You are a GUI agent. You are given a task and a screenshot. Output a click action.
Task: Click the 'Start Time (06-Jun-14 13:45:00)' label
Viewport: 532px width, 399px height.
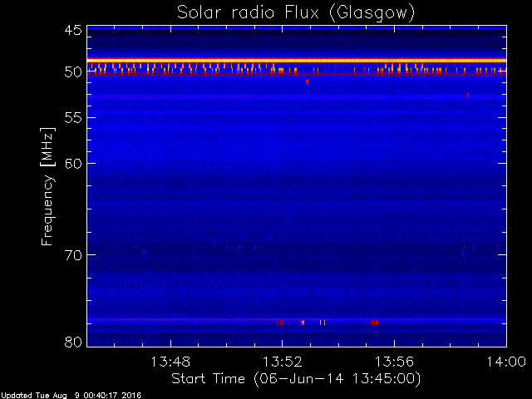click(296, 379)
